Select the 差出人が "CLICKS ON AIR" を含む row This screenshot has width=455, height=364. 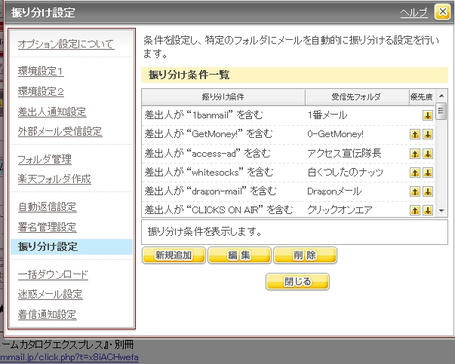pyautogui.click(x=288, y=209)
